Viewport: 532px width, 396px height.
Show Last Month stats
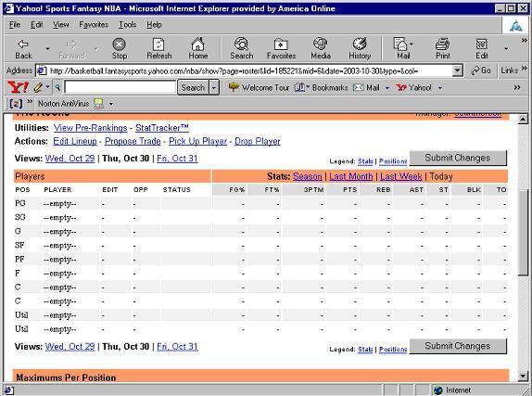point(351,176)
